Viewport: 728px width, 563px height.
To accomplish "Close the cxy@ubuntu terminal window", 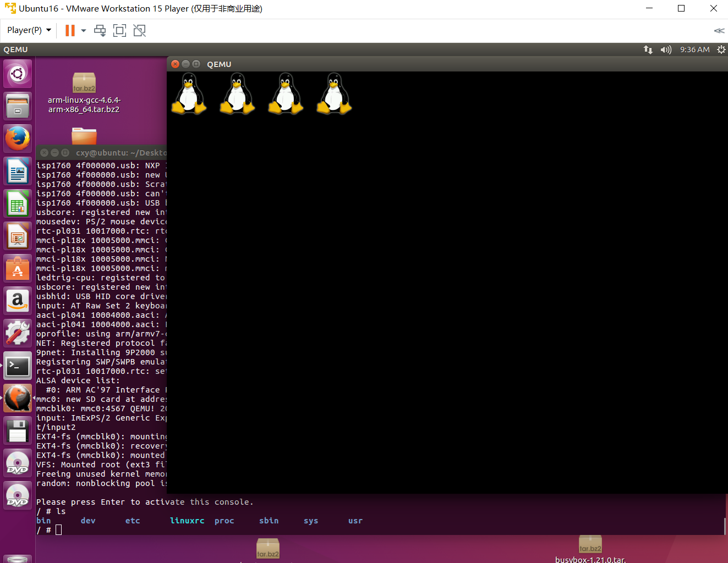I will (44, 152).
